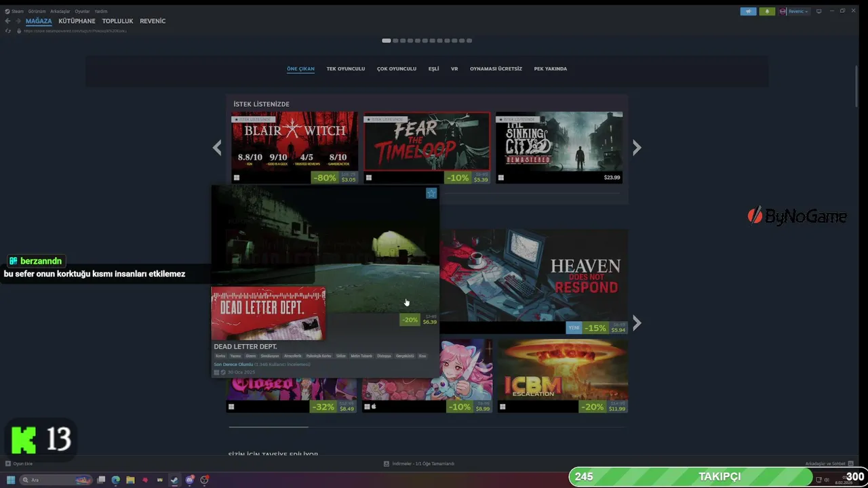The image size is (868, 488).
Task: Click the Windows taskbar Ara search box
Action: (x=57, y=480)
